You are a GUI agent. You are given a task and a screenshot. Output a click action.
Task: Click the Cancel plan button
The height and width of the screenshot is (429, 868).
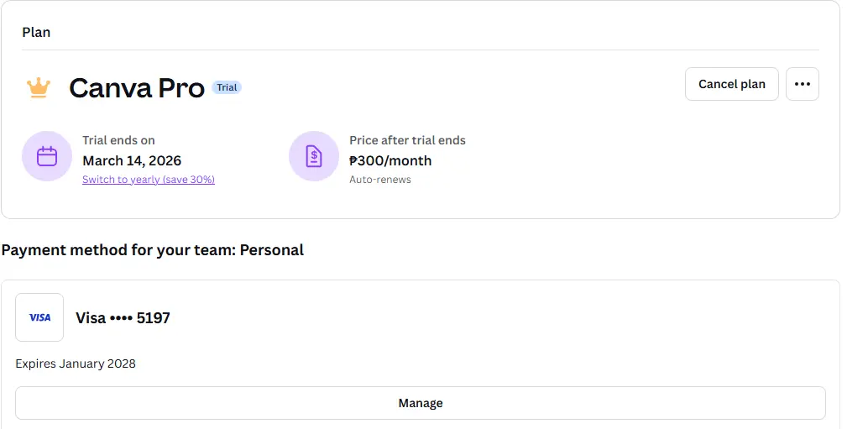tap(731, 84)
